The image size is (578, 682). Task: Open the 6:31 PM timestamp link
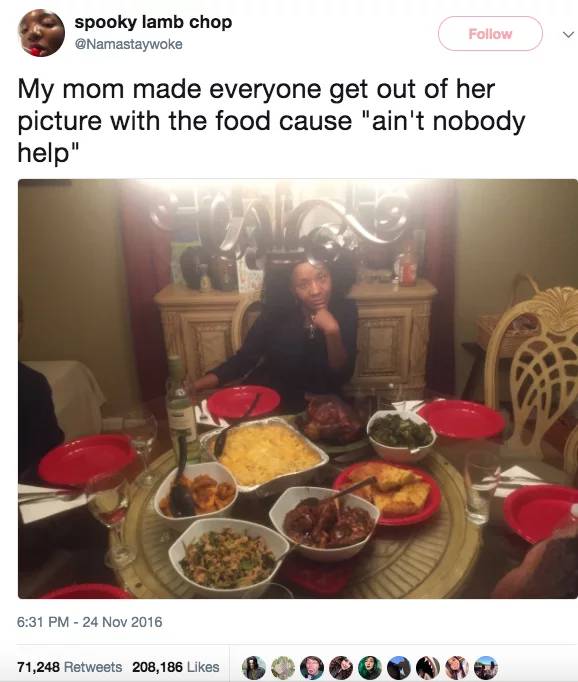click(43, 622)
